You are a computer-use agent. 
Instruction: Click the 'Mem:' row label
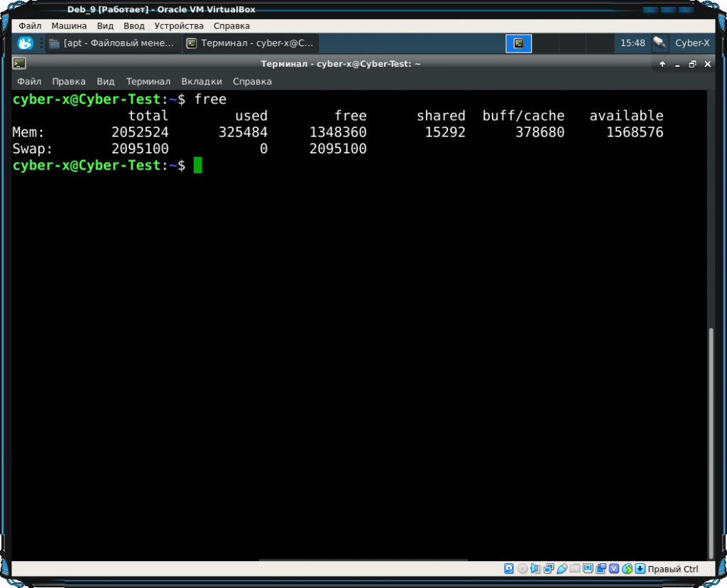pos(28,132)
